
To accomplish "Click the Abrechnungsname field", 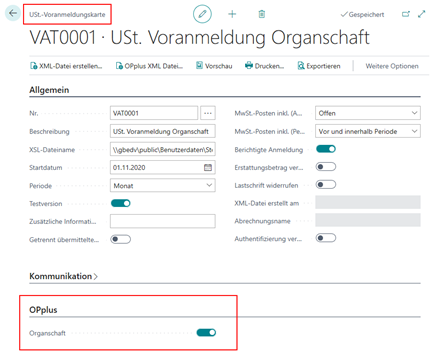I will (x=368, y=220).
